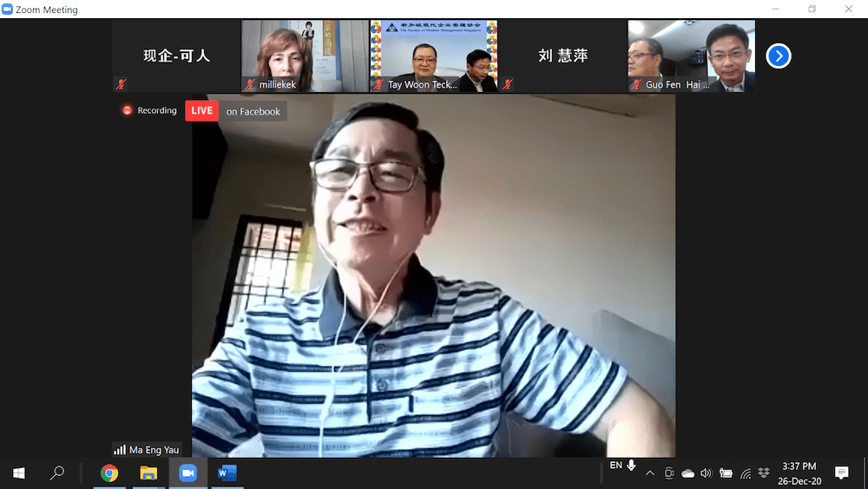Click the LIVE on Facebook indicator
868x489 pixels.
click(235, 111)
